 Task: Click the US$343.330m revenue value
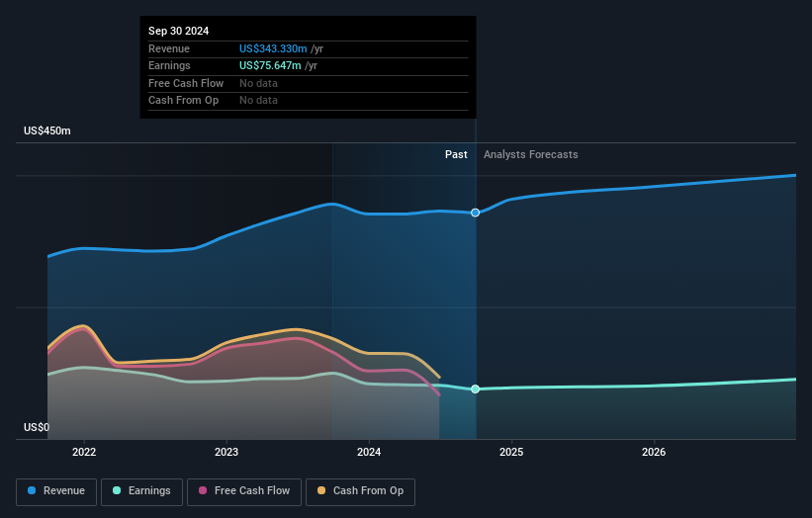pyautogui.click(x=273, y=48)
